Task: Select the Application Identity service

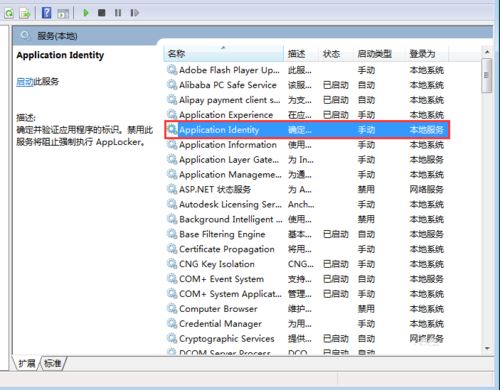Action: [307, 130]
